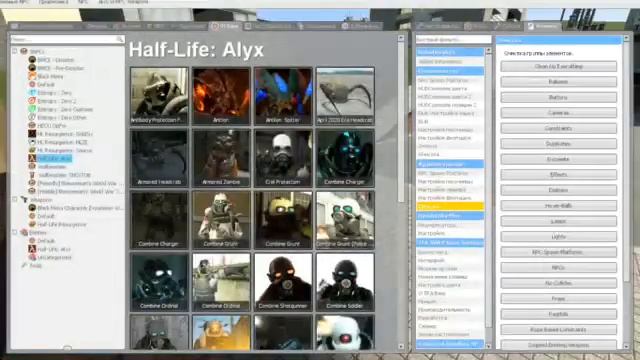Viewport: 640px width, 360px height.
Task: Collapse the Entities tree branch
Action: coord(15,233)
